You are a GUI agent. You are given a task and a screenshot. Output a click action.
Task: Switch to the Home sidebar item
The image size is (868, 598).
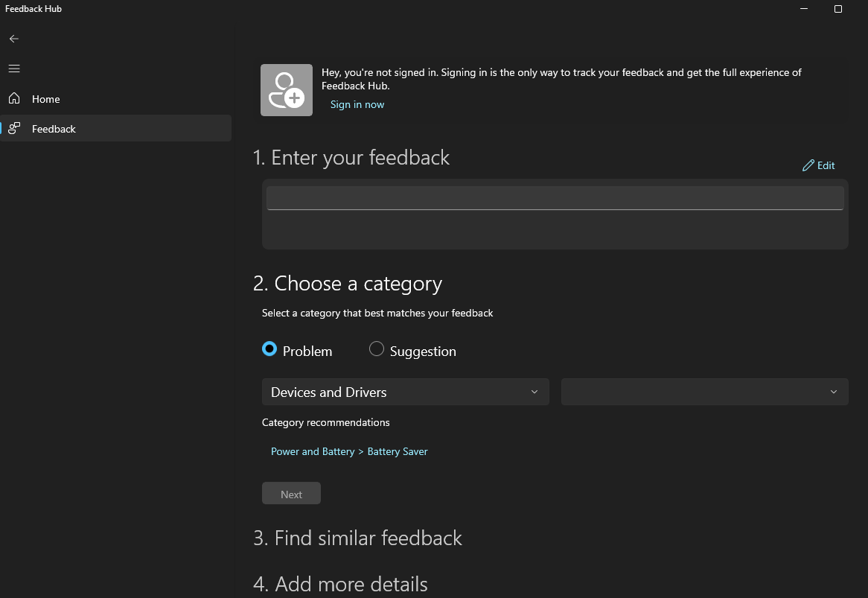point(45,98)
